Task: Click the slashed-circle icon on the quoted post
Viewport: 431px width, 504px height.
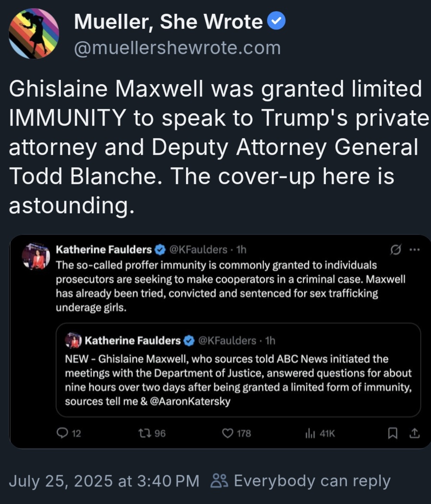Action: [396, 250]
